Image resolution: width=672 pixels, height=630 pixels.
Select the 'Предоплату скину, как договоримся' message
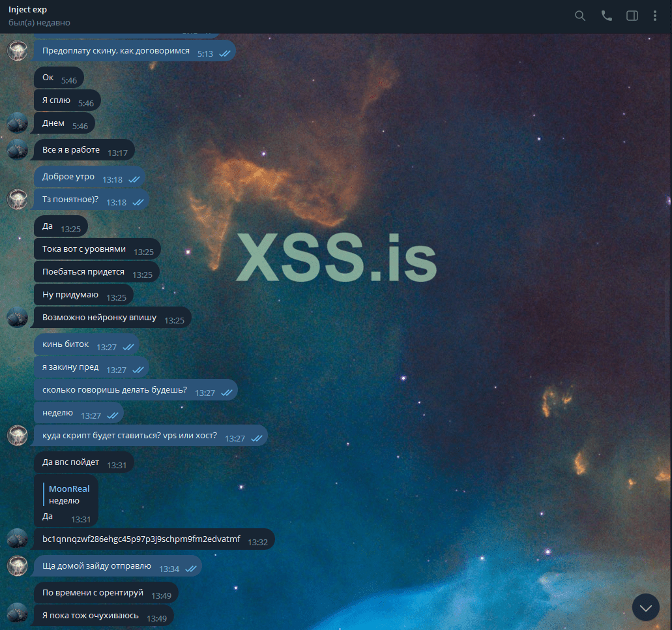pyautogui.click(x=134, y=51)
